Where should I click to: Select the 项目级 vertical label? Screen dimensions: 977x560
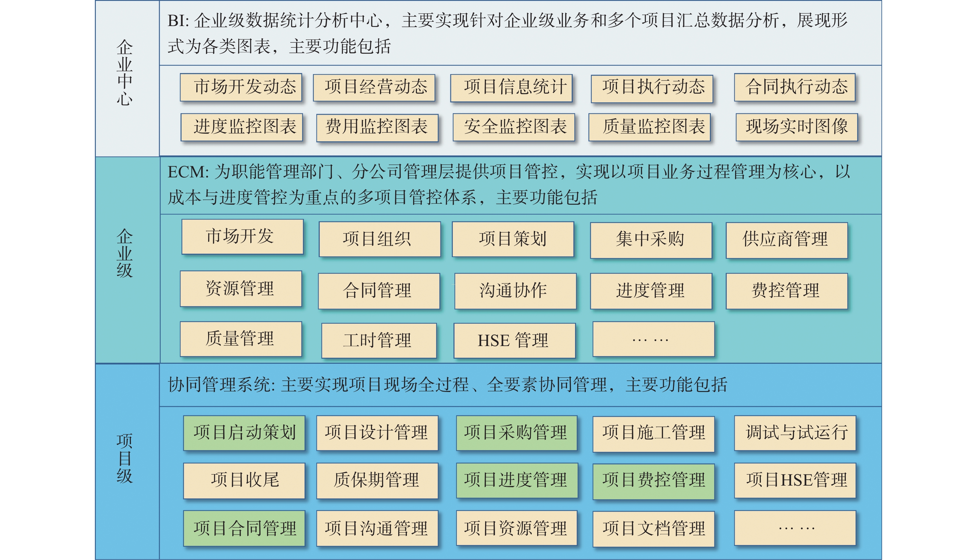(125, 459)
